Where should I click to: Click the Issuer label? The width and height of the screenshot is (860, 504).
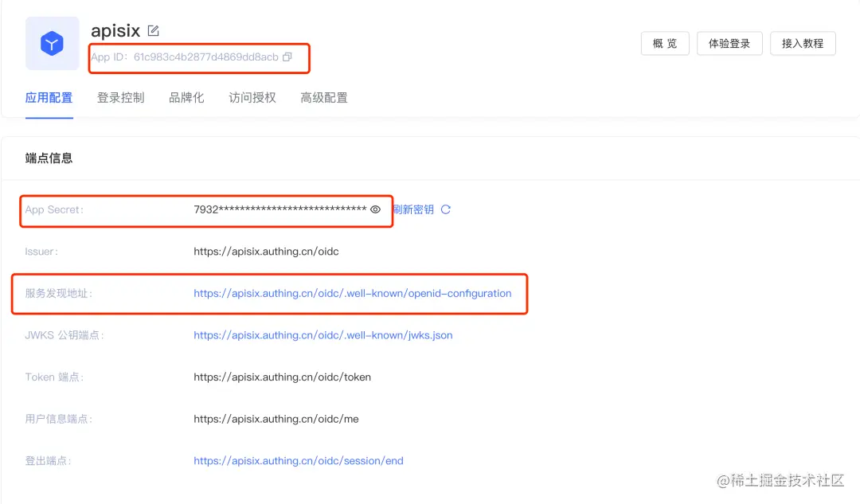click(x=41, y=251)
